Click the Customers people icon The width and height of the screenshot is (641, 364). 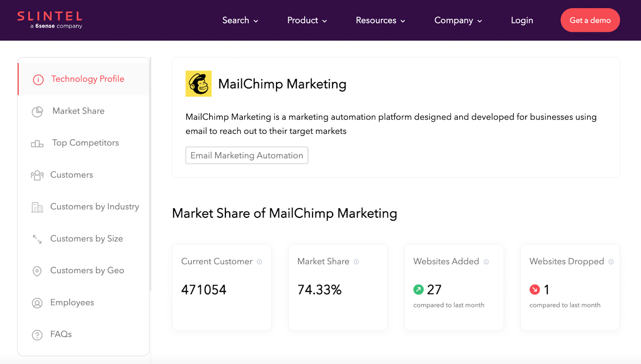coord(37,175)
